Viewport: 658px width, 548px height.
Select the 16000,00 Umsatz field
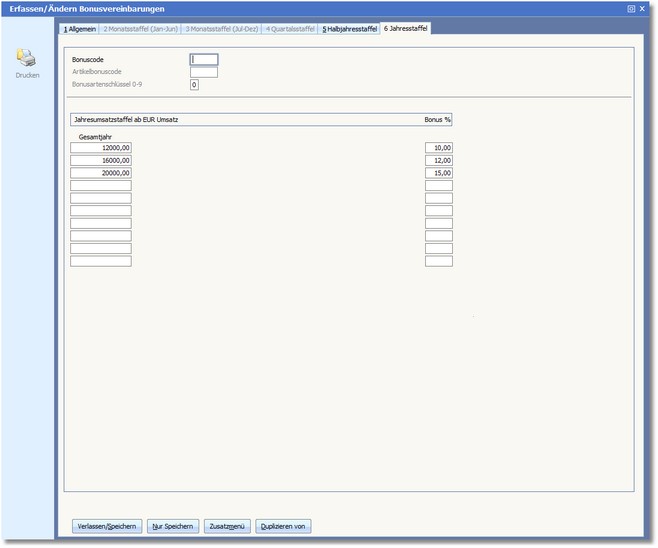point(101,160)
